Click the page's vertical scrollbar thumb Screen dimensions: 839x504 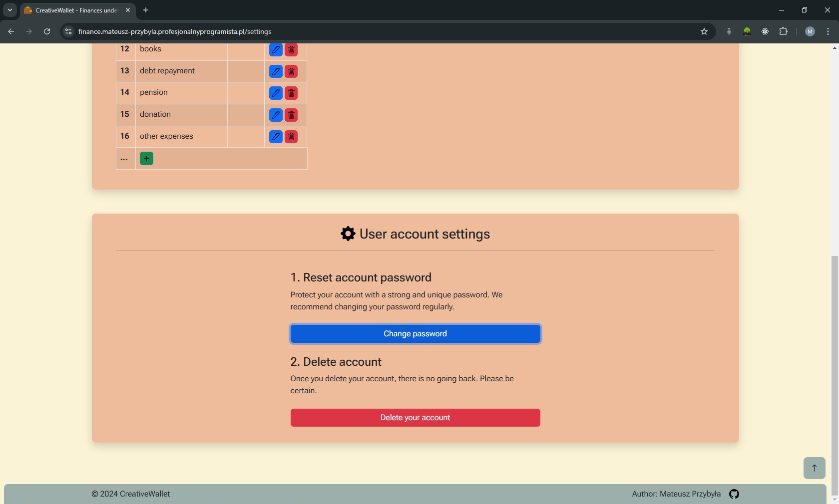click(x=834, y=374)
